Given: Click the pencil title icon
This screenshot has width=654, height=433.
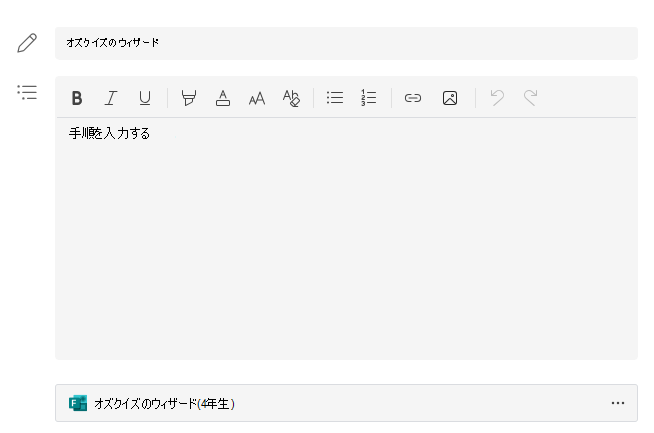Looking at the screenshot, I should pos(27,43).
